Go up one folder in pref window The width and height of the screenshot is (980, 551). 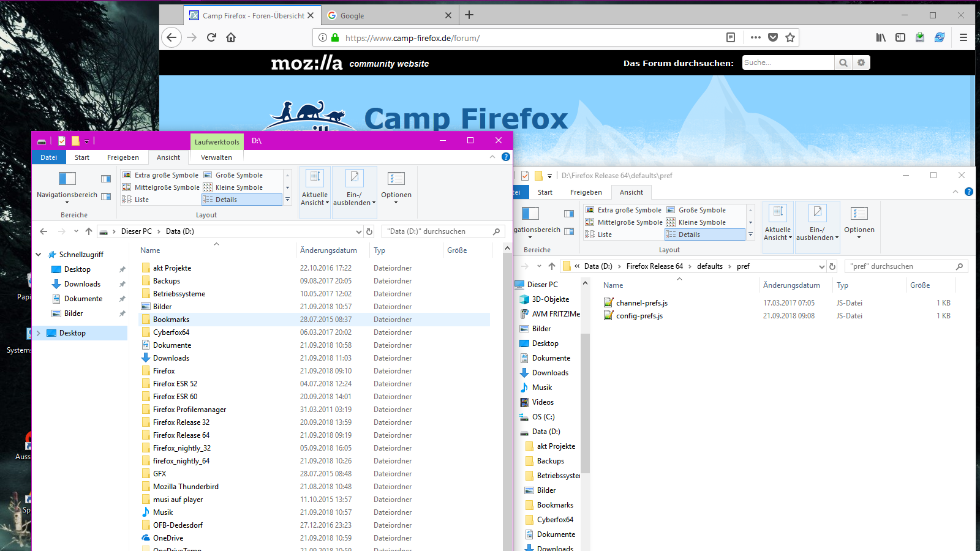[552, 266]
